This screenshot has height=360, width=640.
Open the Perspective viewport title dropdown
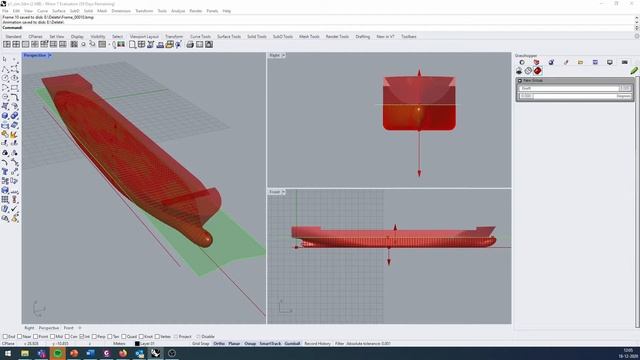(50, 55)
